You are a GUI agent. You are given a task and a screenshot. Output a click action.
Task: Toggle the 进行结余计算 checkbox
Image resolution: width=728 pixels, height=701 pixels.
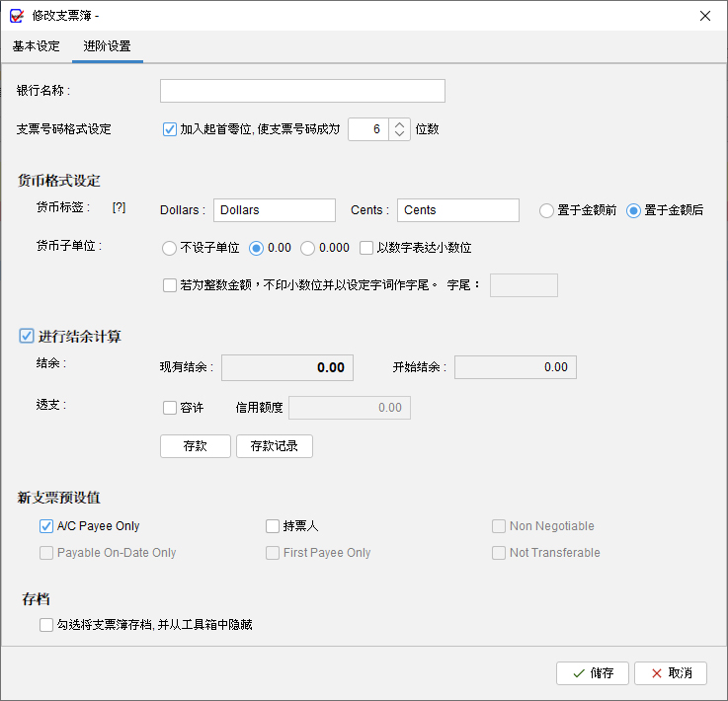click(x=27, y=336)
